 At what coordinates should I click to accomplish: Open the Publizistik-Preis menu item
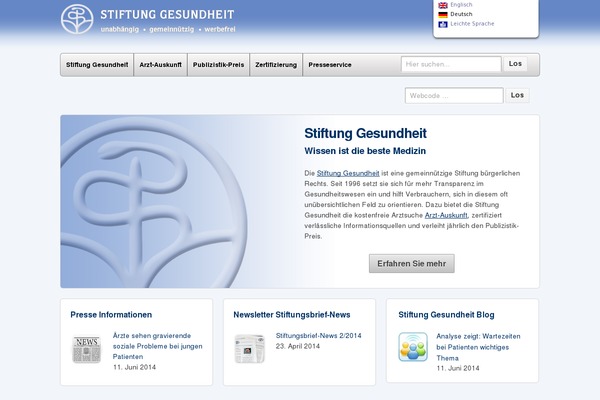click(x=218, y=65)
